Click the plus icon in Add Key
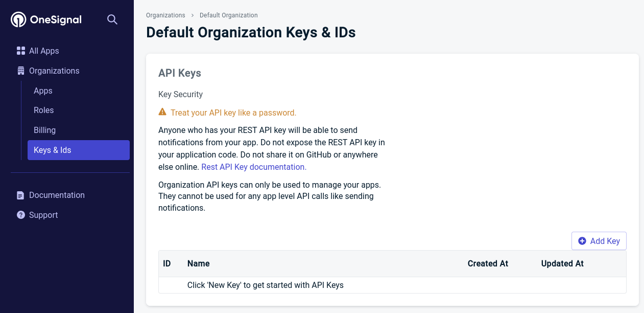Viewport: 644px width, 313px height. tap(582, 241)
